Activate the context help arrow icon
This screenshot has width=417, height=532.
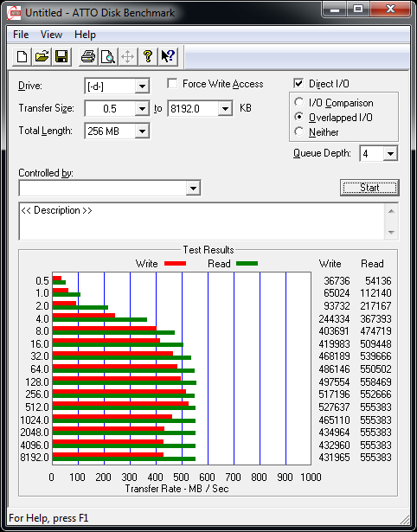point(168,57)
